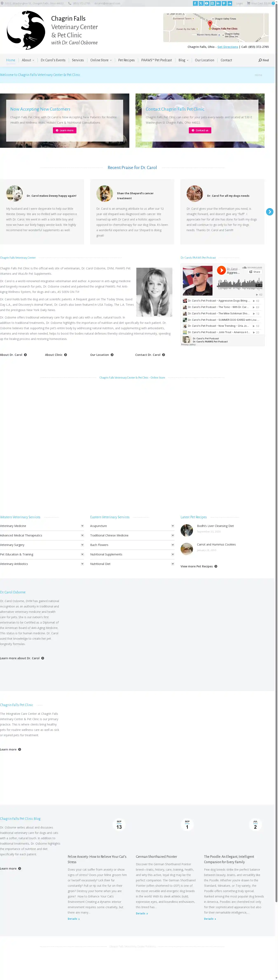Image resolution: width=278 pixels, height=980 pixels.
Task: Click the next testimonial arrow
Action: 269,212
